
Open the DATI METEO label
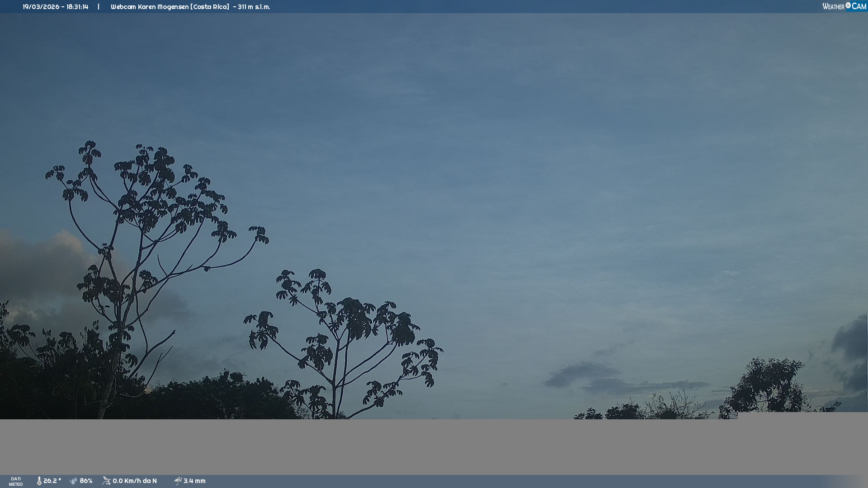(x=16, y=481)
